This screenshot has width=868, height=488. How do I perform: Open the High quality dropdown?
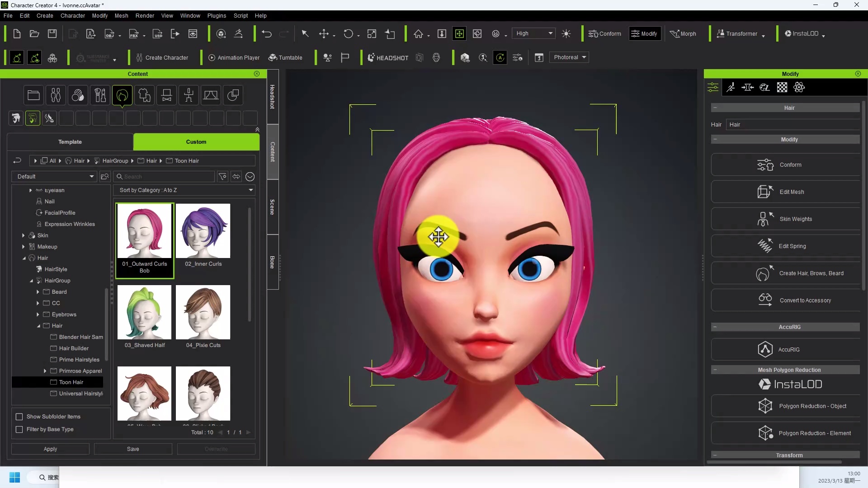[x=533, y=33]
